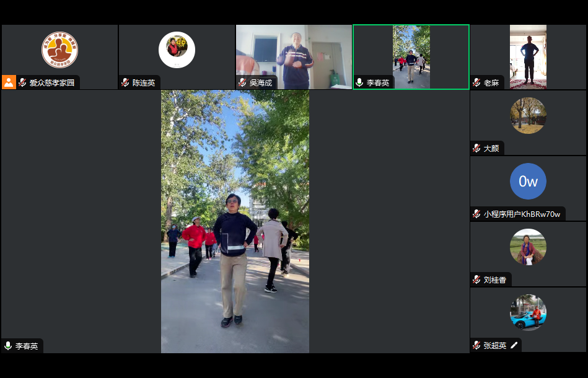Click muted microphone icon next to 大颜
The height and width of the screenshot is (378, 588).
476,148
